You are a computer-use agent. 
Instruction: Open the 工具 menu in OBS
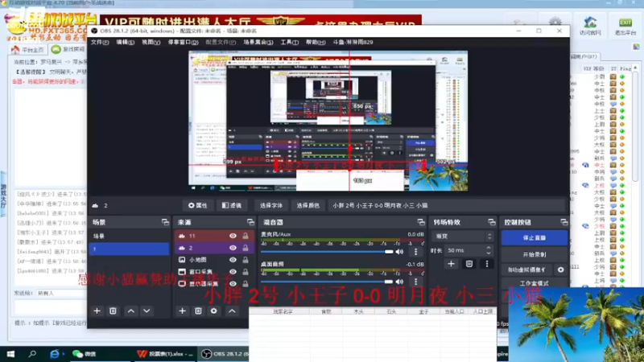289,43
